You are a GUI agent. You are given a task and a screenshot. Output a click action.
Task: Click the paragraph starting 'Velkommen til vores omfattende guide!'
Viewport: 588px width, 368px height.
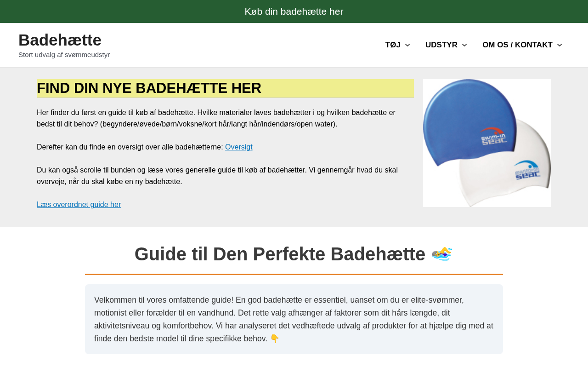294,319
